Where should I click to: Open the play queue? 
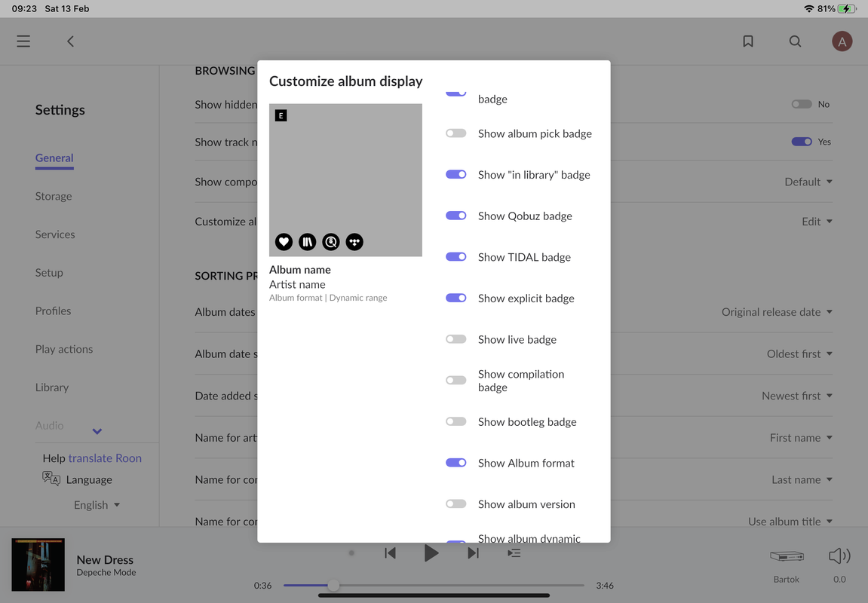pyautogui.click(x=514, y=552)
